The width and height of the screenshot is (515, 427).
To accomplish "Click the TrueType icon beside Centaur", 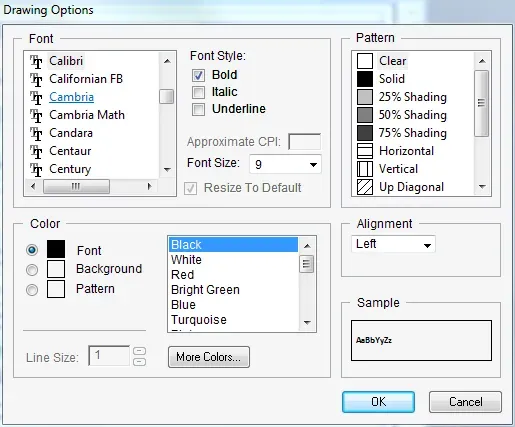I will 36,152.
